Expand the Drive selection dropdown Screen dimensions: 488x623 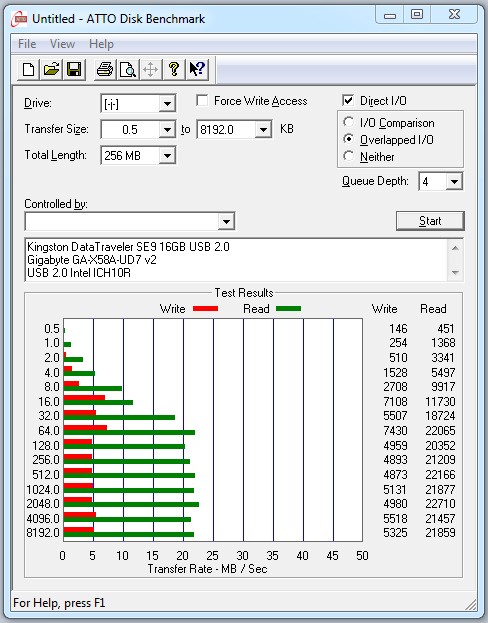[167, 104]
